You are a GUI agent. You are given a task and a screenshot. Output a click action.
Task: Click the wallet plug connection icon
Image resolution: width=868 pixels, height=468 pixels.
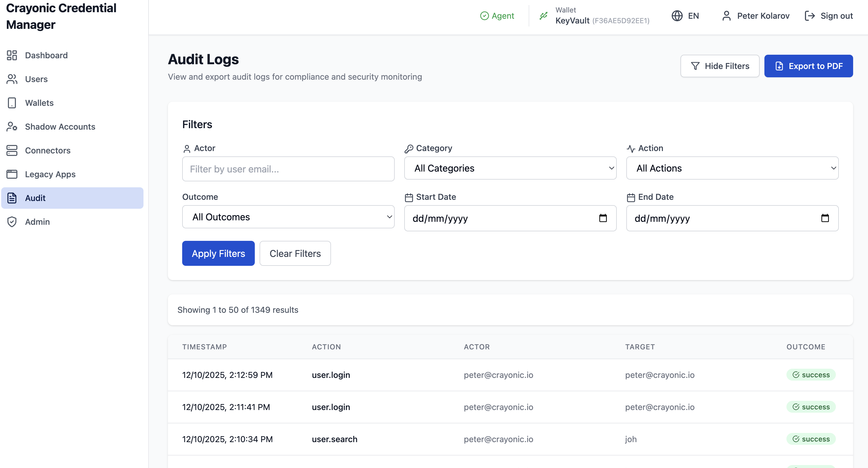point(544,16)
